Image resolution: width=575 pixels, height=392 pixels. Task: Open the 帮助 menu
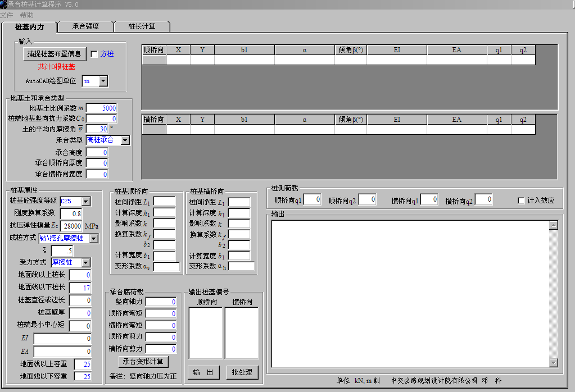coord(27,15)
